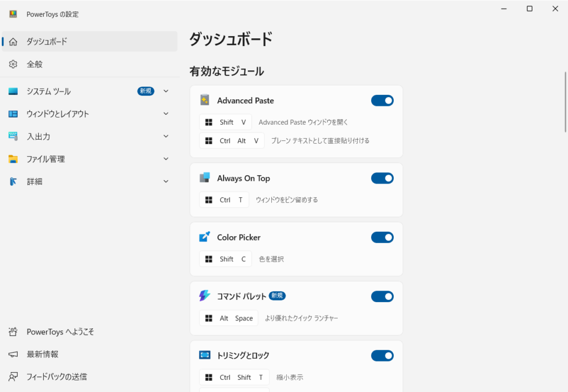Open PowerToys へようこそ page
This screenshot has width=568, height=392.
[89, 332]
